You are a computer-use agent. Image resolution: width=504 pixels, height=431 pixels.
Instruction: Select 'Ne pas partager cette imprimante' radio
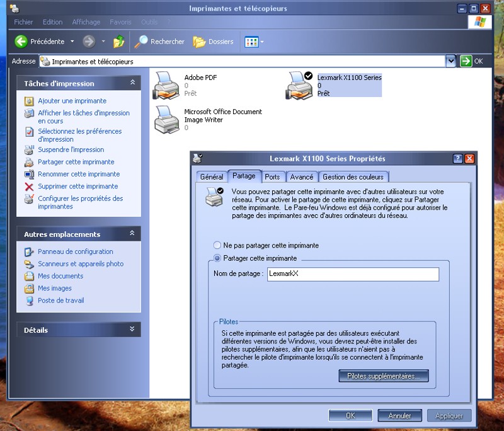tap(218, 245)
